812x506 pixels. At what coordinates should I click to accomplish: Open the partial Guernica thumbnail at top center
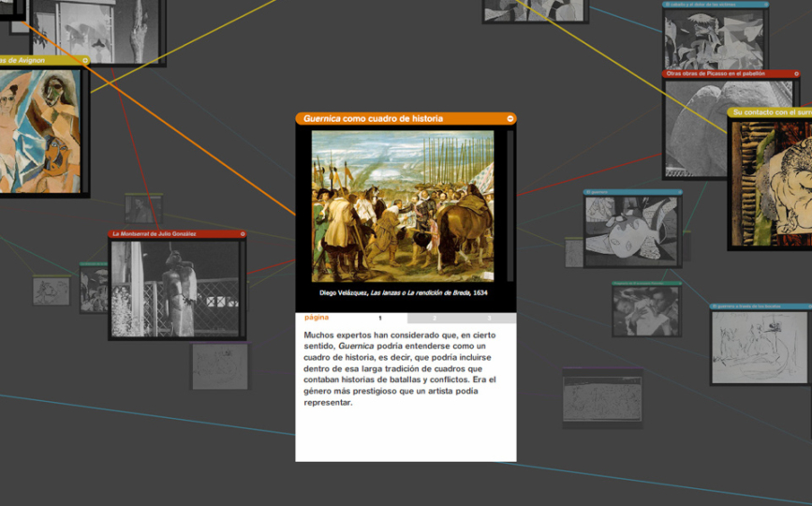534,10
